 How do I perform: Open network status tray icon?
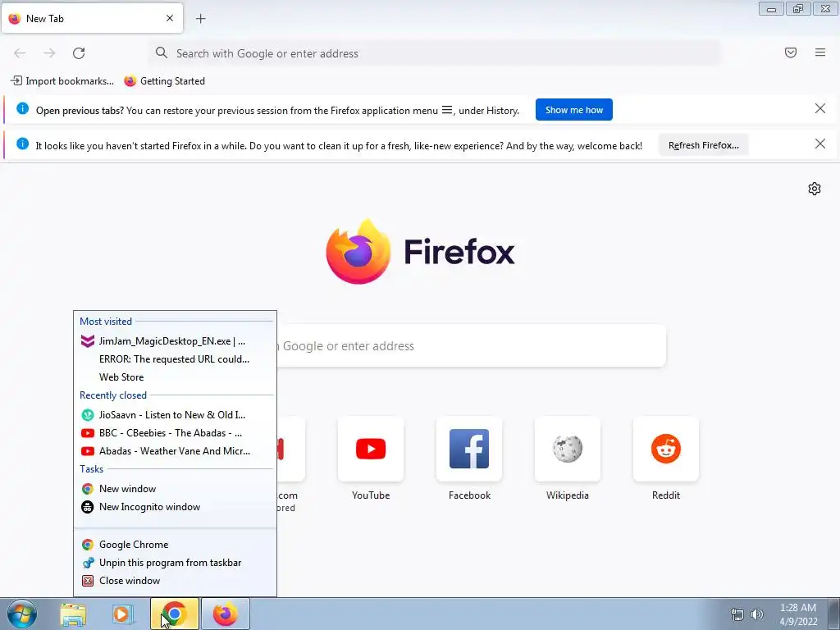point(737,614)
